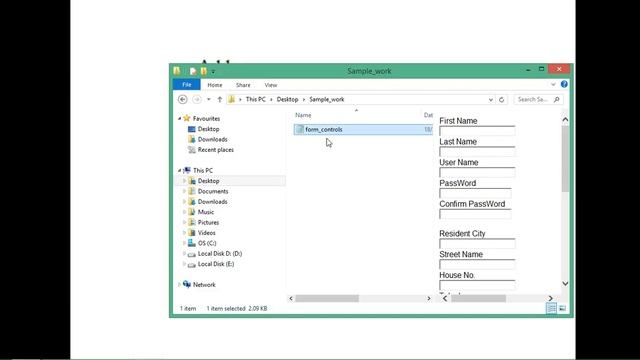This screenshot has height=360, width=640.
Task: Select Local Disk (E:)
Action: (x=216, y=264)
